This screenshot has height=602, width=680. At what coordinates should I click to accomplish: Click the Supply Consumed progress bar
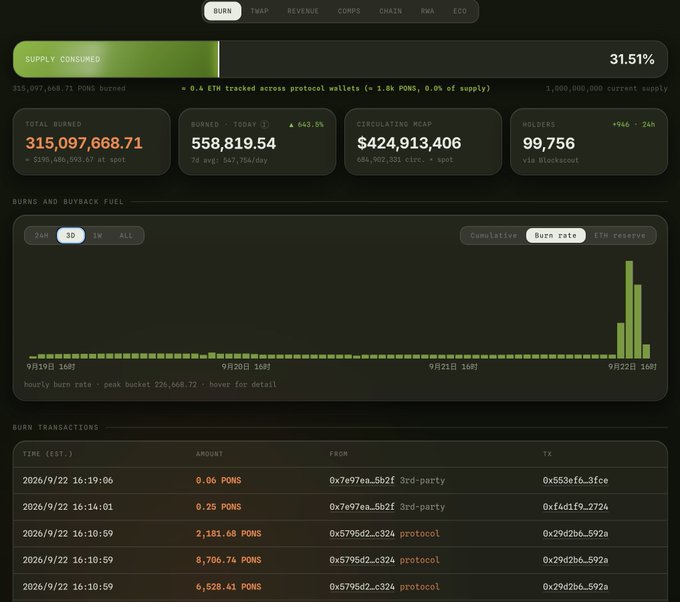pos(340,59)
